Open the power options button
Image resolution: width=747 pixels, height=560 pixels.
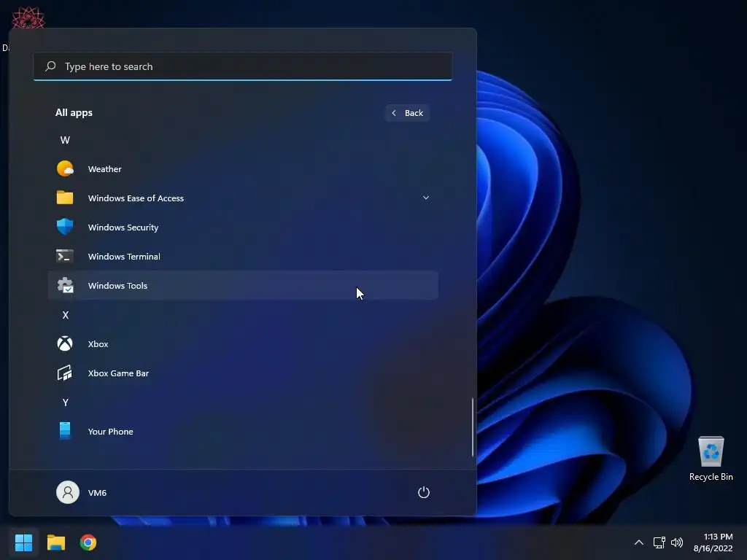pyautogui.click(x=424, y=492)
